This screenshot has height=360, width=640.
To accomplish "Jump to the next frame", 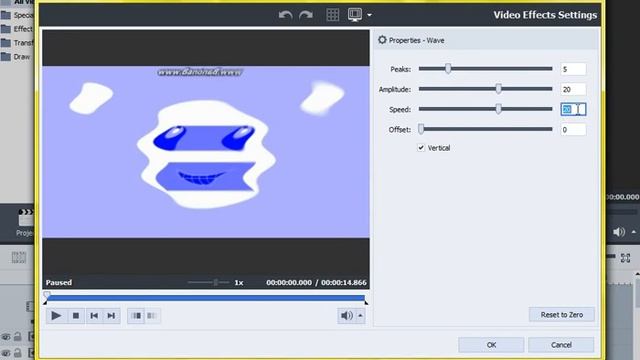I will click(111, 316).
